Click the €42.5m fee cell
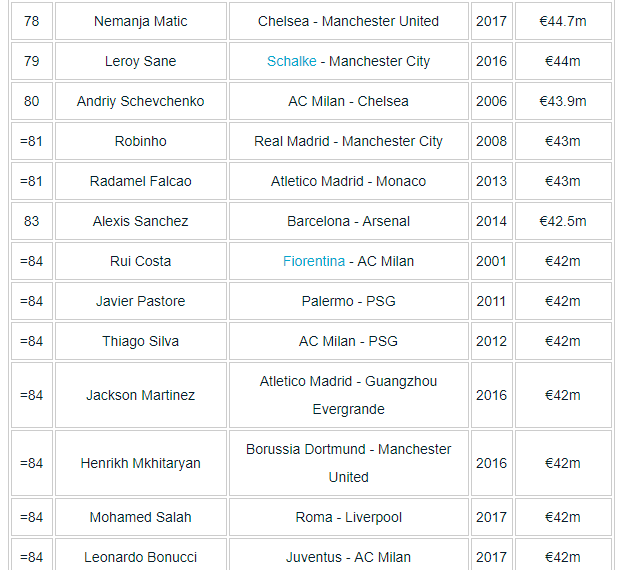Viewport: 621px width, 570px height. click(x=562, y=221)
